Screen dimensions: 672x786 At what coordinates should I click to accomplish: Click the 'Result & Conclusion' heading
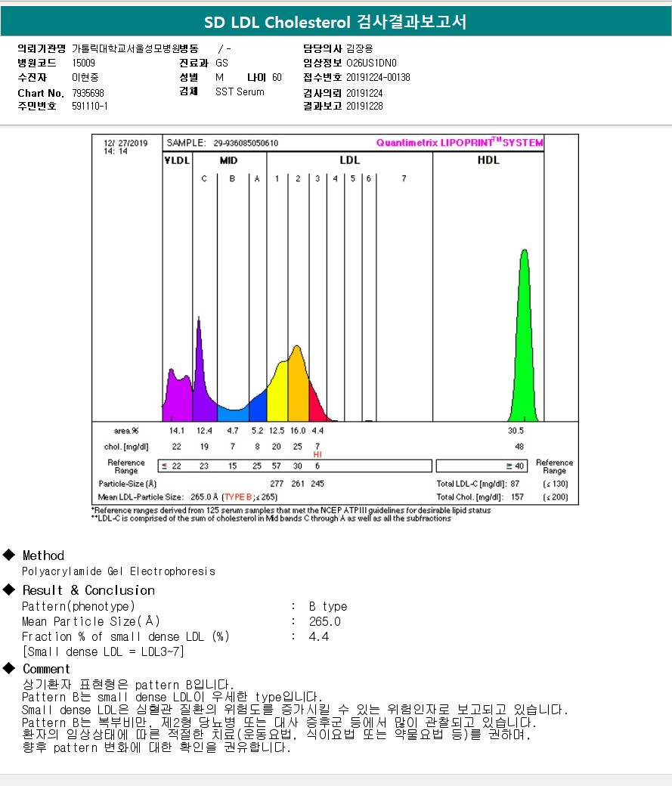[x=88, y=590]
